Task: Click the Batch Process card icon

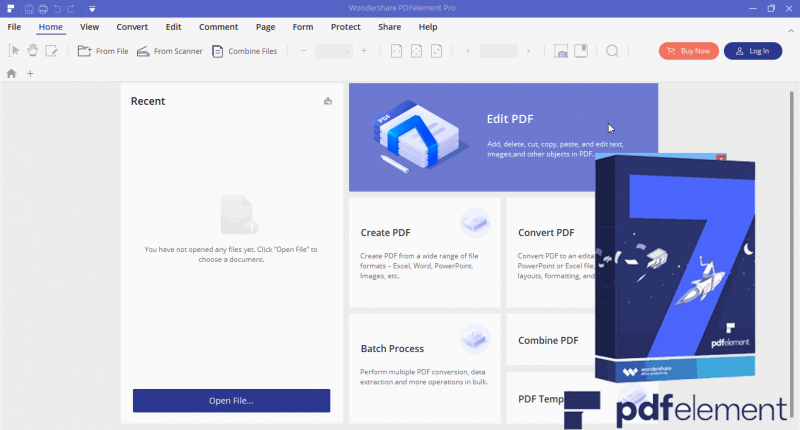Action: click(x=475, y=339)
